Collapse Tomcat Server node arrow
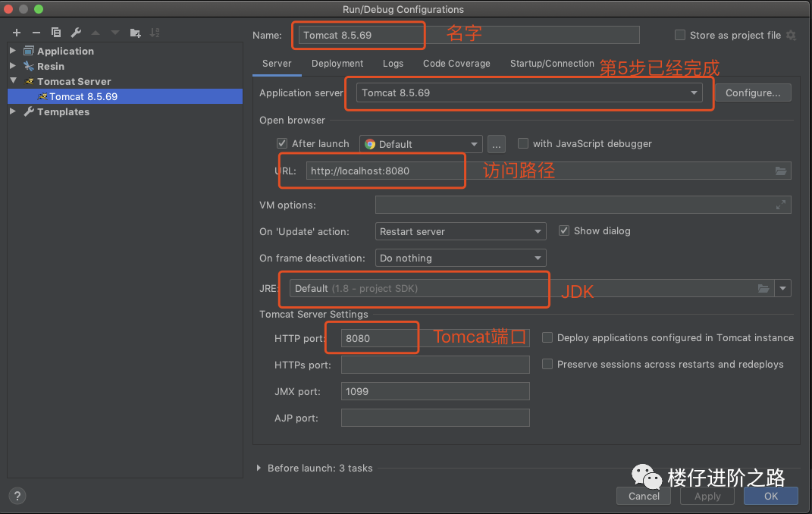This screenshot has height=514, width=812. (14, 81)
